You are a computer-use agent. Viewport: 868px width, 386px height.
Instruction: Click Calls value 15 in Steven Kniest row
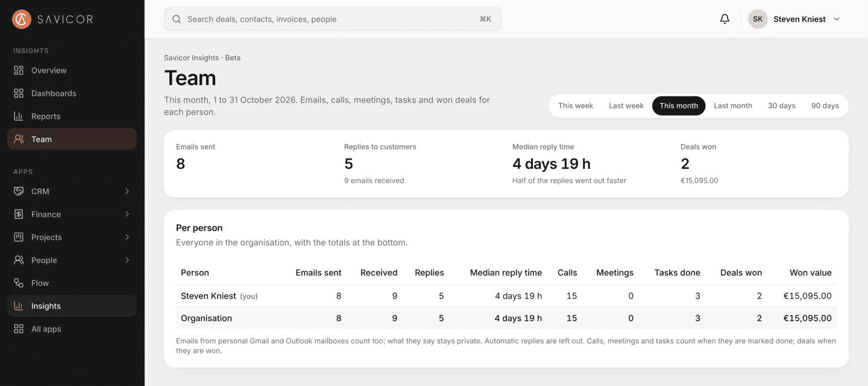point(572,296)
